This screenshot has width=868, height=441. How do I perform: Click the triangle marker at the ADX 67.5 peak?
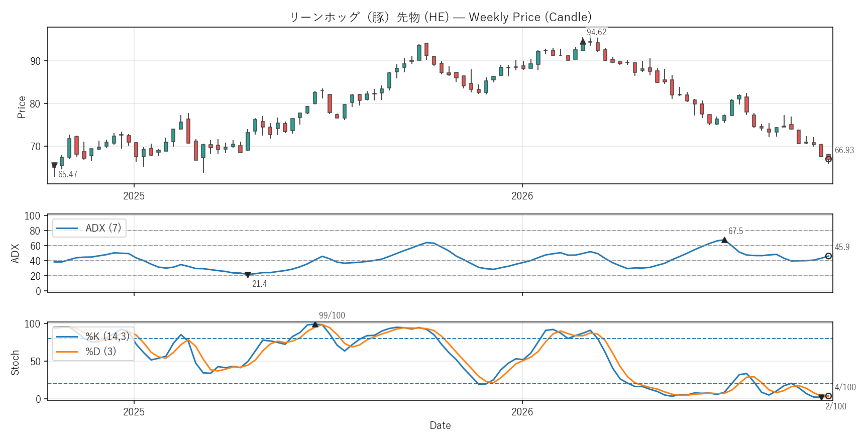pyautogui.click(x=724, y=240)
